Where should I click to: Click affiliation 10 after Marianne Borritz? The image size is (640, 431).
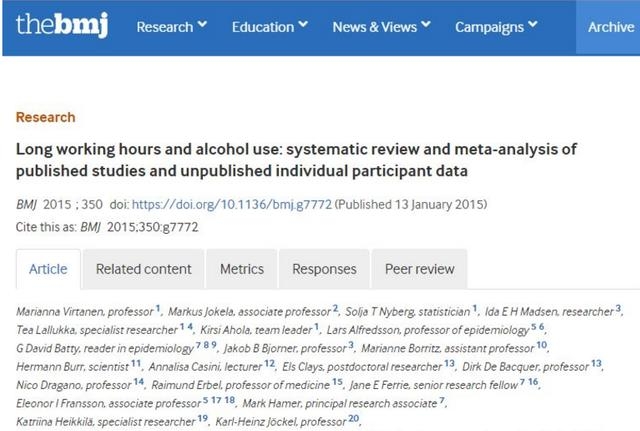tap(542, 345)
